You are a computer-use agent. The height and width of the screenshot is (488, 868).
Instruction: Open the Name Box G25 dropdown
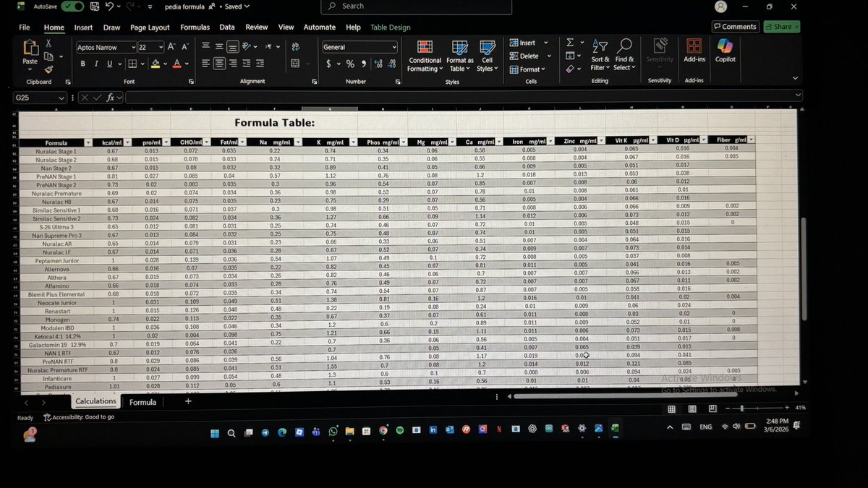(x=61, y=97)
